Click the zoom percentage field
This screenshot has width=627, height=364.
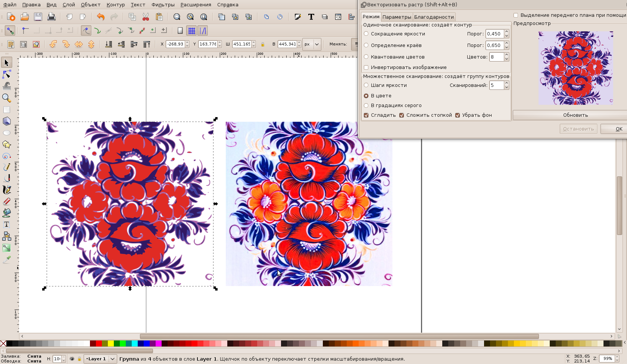click(608, 359)
